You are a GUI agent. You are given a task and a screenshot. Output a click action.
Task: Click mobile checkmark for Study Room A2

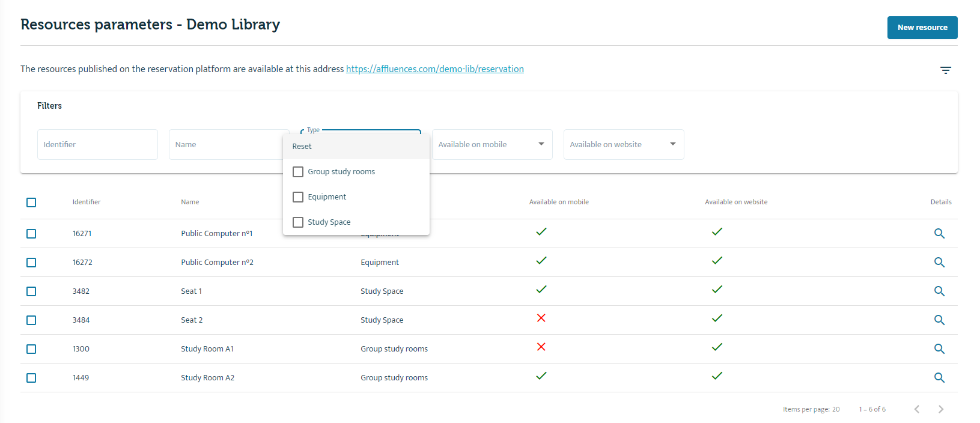[x=541, y=376]
